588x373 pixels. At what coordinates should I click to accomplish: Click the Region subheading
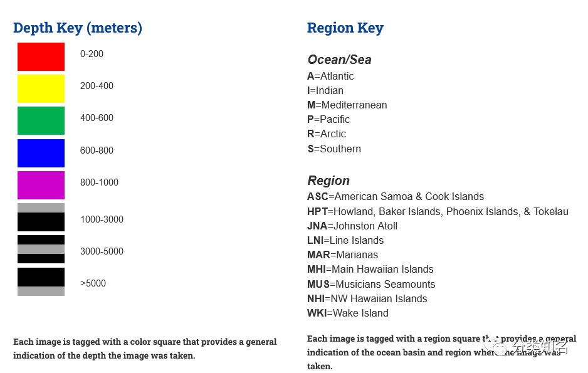coord(328,181)
